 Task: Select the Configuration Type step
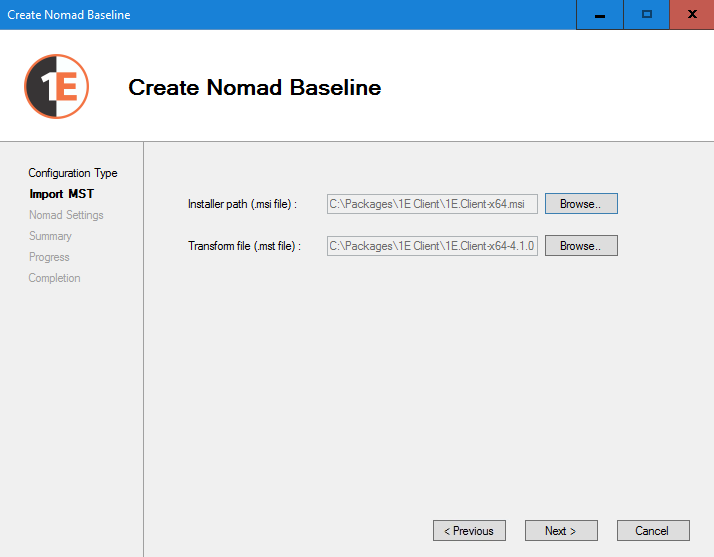[73, 173]
